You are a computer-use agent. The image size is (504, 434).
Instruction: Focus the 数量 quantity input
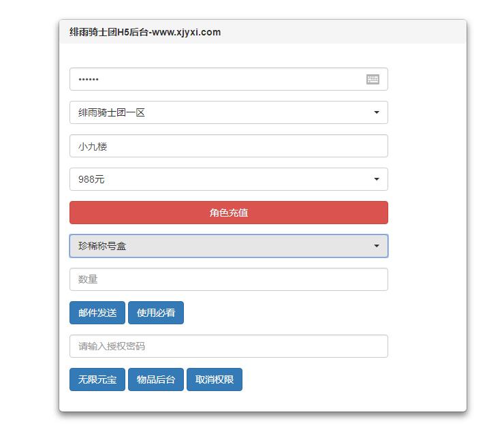pos(228,279)
